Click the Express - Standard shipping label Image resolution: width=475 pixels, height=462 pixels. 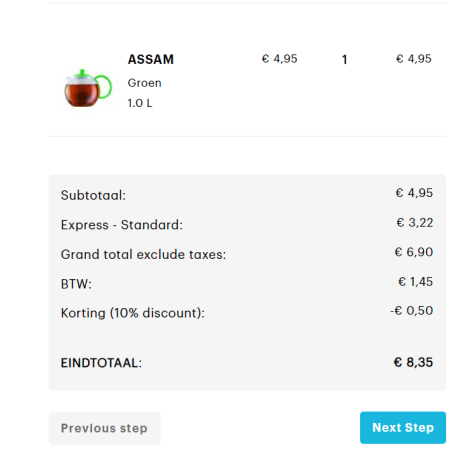point(122,225)
